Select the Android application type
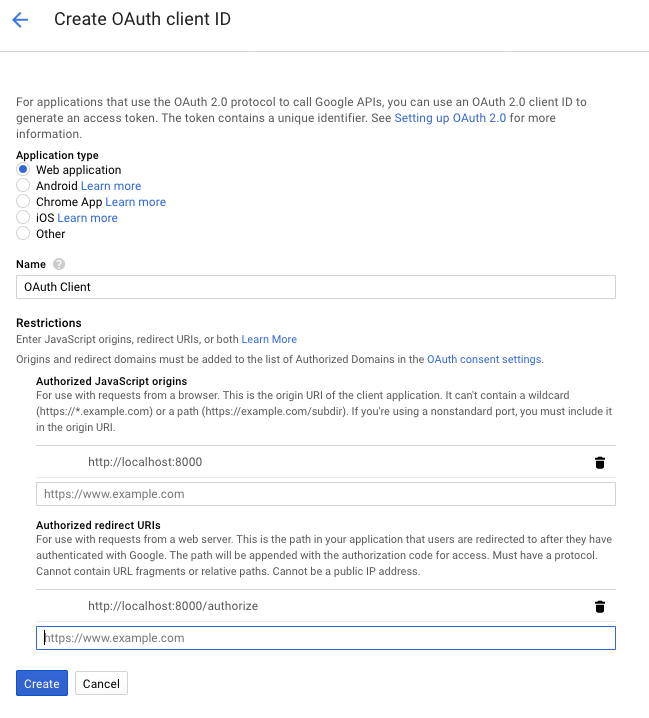The width and height of the screenshot is (649, 718). click(23, 185)
